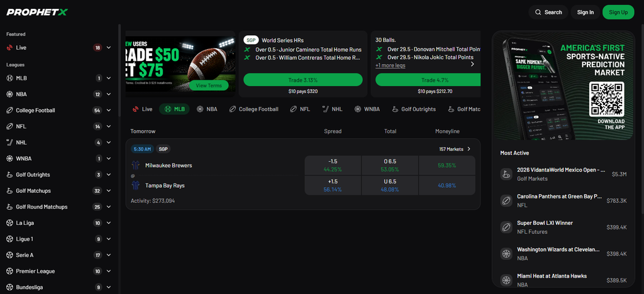The height and width of the screenshot is (294, 644).
Task: Expand the MLB league chevron
Action: pos(109,78)
